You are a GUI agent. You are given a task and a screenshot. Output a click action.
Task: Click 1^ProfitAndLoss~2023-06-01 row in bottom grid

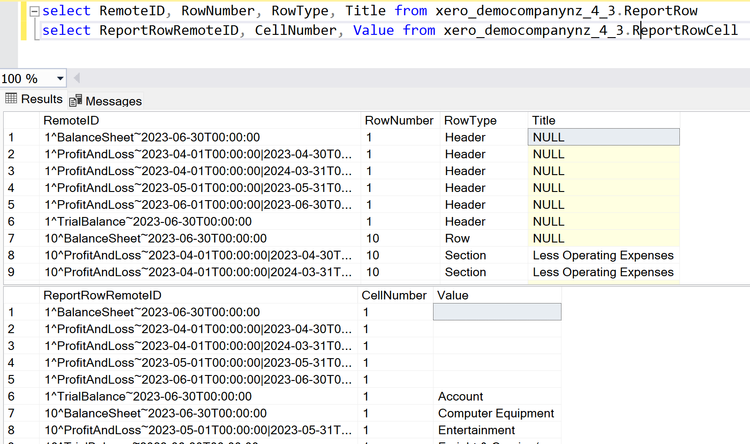click(x=199, y=379)
